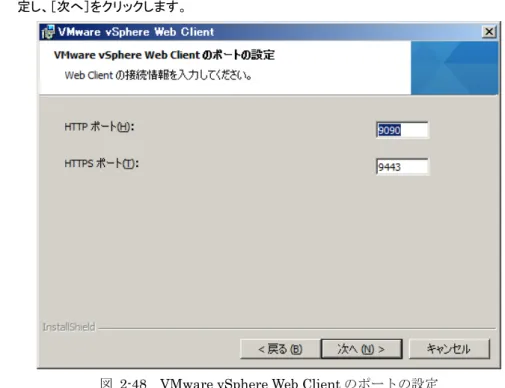Select the 'HTTPS ポート(T):' label
The image size is (505, 388).
pyautogui.click(x=101, y=164)
